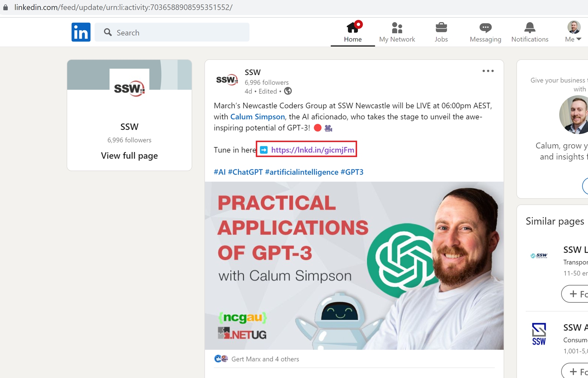Click the "Similar pages" heading
588x378 pixels.
coord(555,221)
